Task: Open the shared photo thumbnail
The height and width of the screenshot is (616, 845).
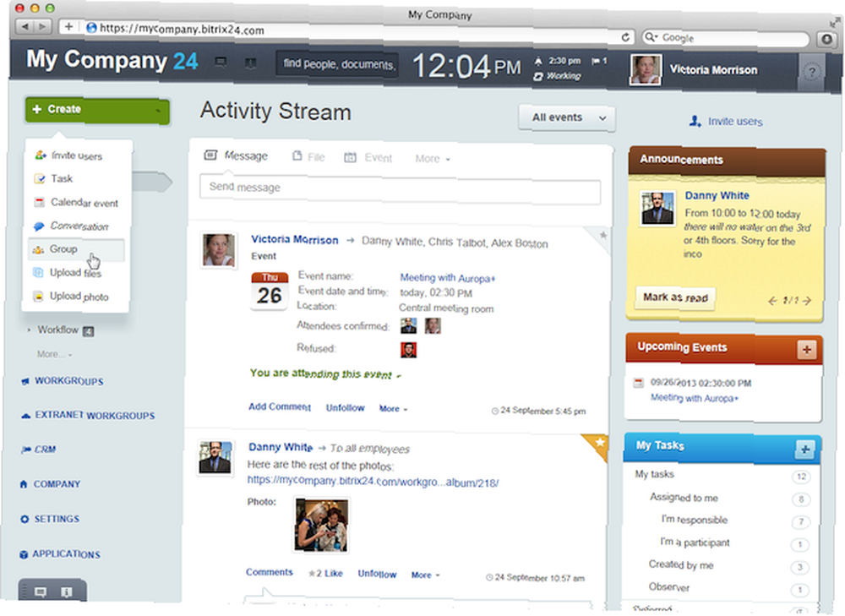Action: click(321, 526)
